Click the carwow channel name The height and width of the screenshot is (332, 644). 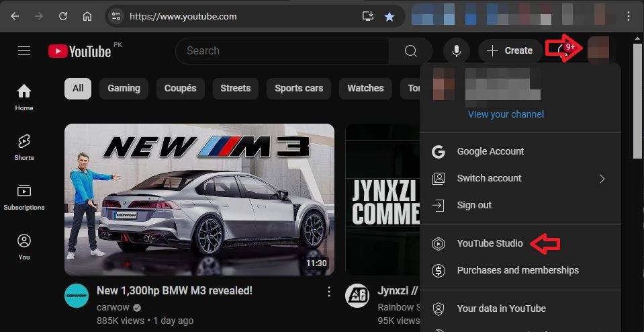(113, 307)
